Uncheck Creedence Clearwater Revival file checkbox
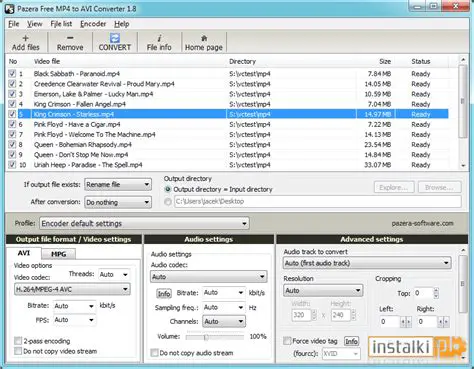The image size is (474, 369). coord(12,84)
